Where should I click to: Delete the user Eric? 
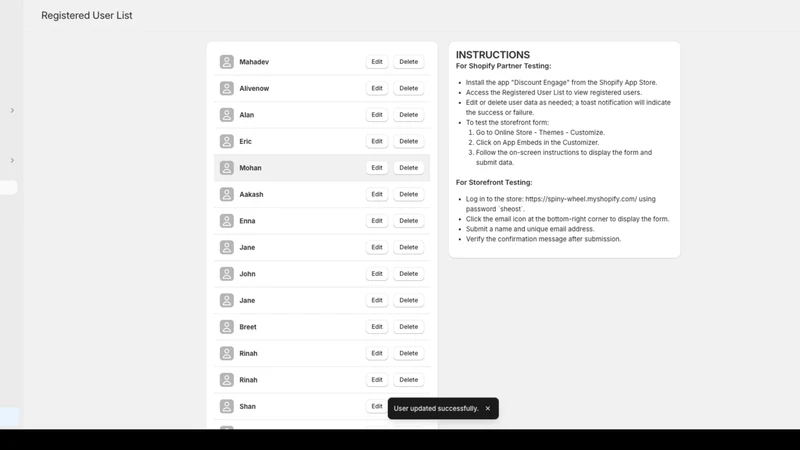pos(409,141)
